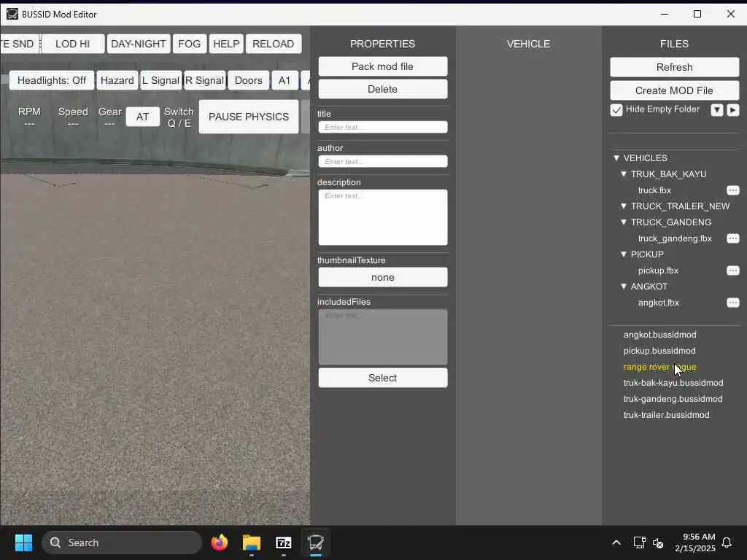Click the Pack mod file button
The width and height of the screenshot is (747, 560).
[x=382, y=66]
